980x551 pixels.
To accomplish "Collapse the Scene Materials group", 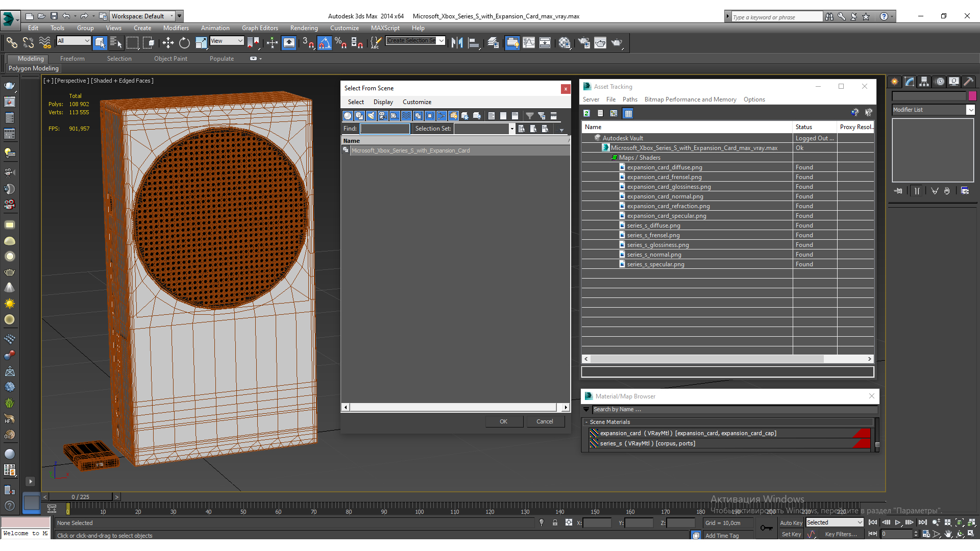I will (586, 422).
